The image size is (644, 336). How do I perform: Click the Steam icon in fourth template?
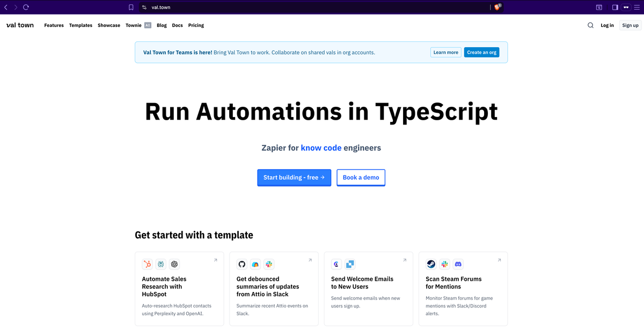[x=431, y=264]
